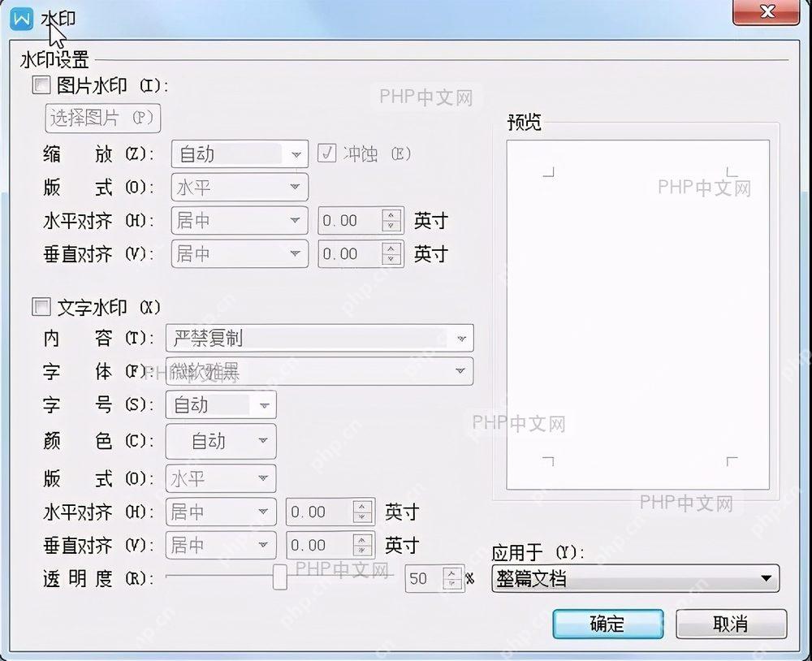This screenshot has width=812, height=661.
Task: Increase text watermark 水平对齐 offset value
Action: point(362,506)
